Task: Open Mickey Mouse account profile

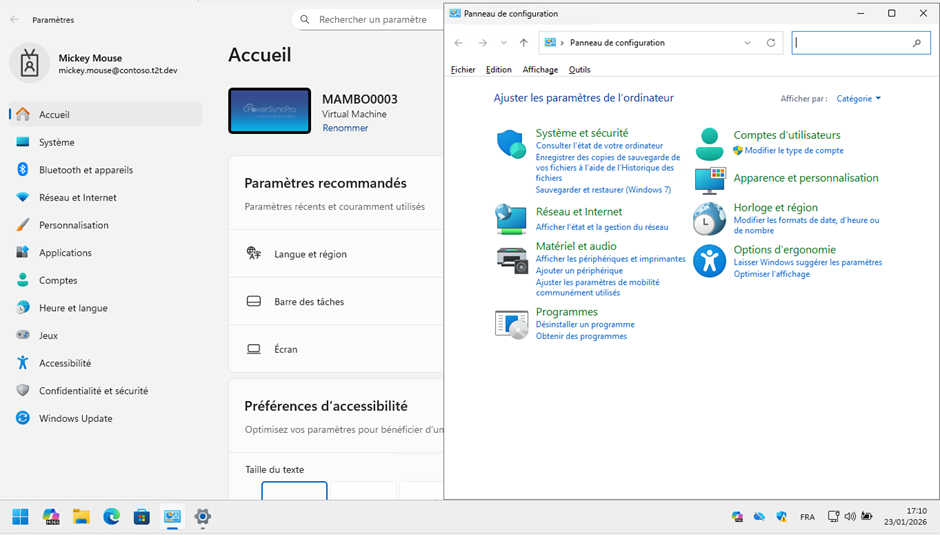Action: tap(94, 63)
